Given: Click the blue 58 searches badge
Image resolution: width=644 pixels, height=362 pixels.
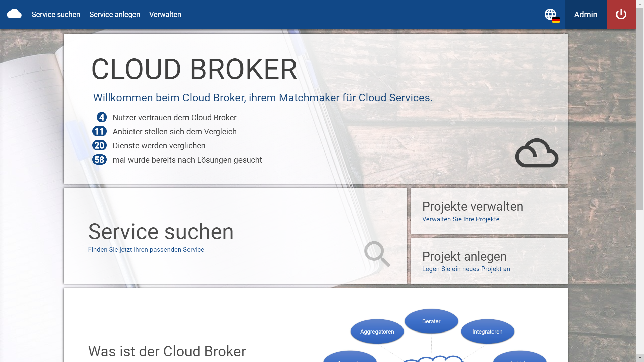Looking at the screenshot, I should click(99, 160).
